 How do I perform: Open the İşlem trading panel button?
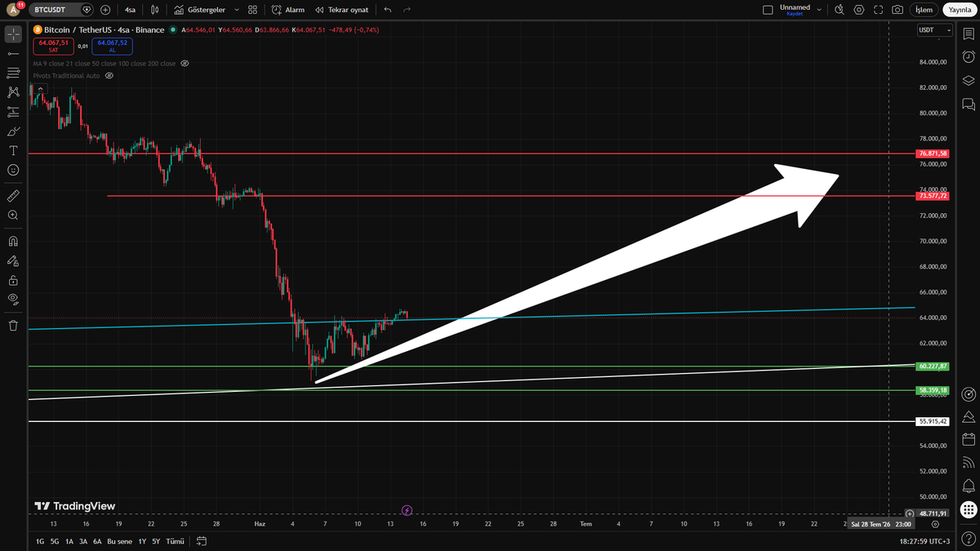point(924,10)
